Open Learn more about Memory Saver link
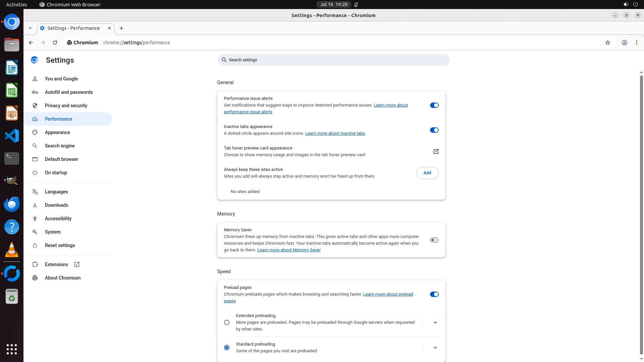The width and height of the screenshot is (644, 362). coord(289,250)
